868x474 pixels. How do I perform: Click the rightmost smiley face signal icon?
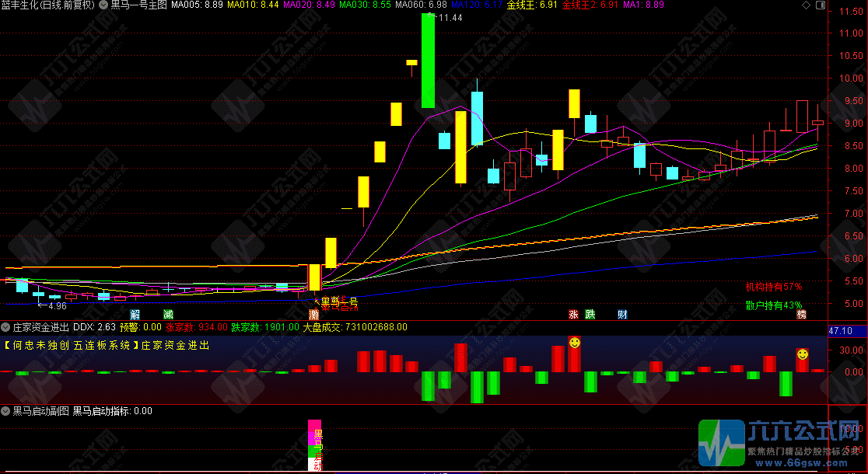[802, 354]
